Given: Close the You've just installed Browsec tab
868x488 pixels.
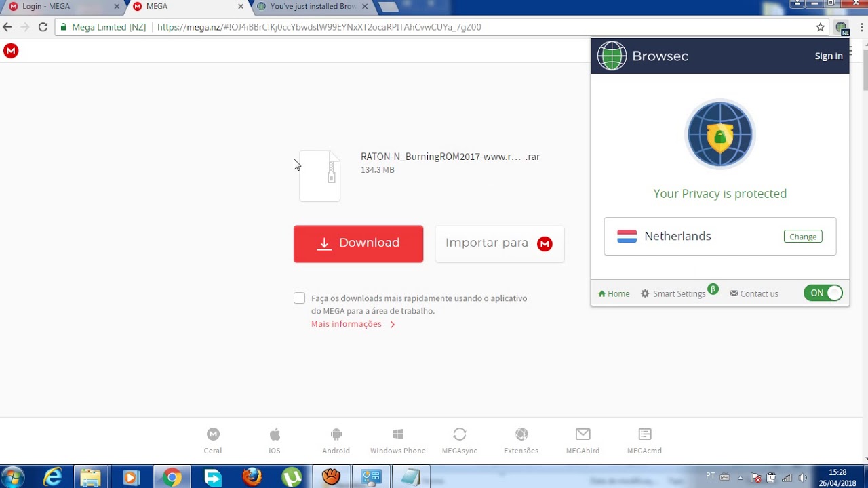Looking at the screenshot, I should coord(365,6).
